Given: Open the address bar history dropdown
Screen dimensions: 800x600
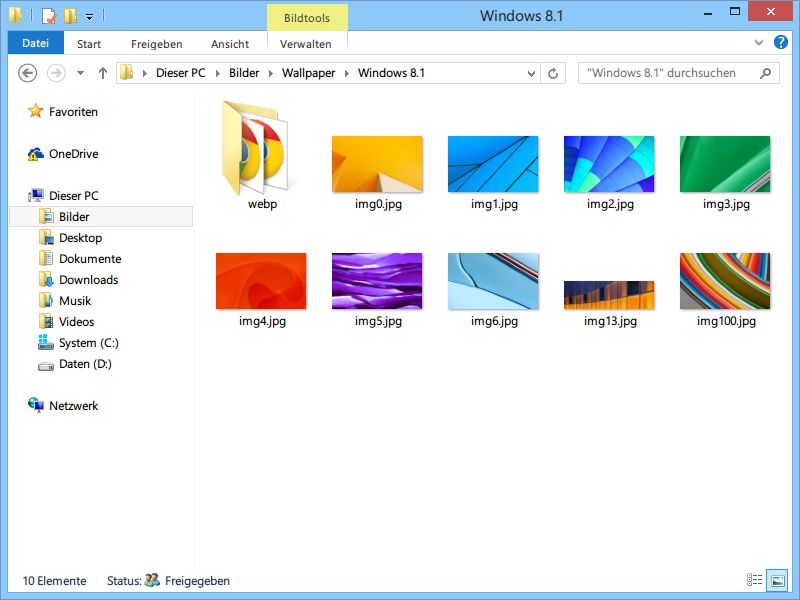Looking at the screenshot, I should 531,73.
